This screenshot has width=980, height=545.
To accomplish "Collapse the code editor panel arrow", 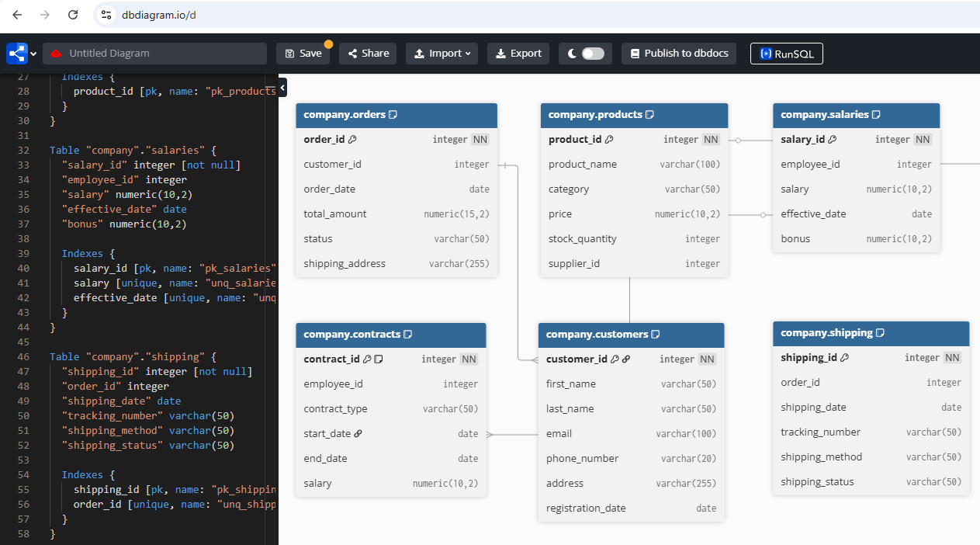I will click(282, 88).
